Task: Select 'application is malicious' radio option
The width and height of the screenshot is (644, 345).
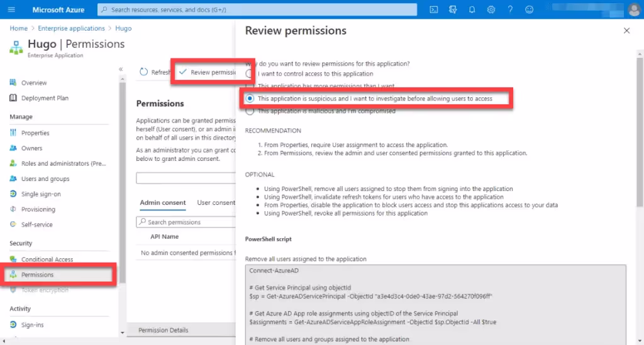Action: coord(250,111)
